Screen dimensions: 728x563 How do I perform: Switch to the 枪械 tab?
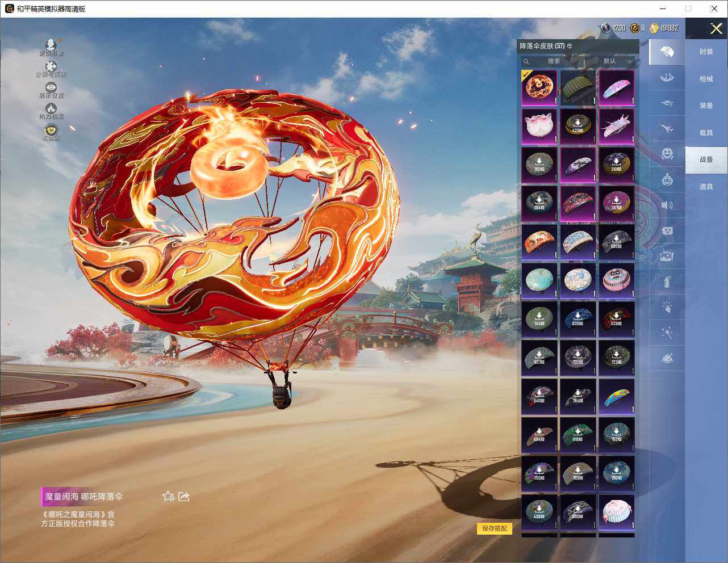click(x=706, y=79)
